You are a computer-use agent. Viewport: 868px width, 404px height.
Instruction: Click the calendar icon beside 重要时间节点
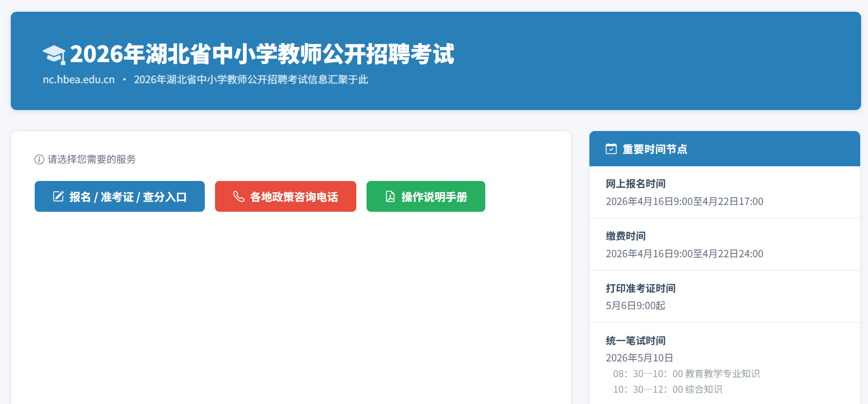tap(611, 149)
